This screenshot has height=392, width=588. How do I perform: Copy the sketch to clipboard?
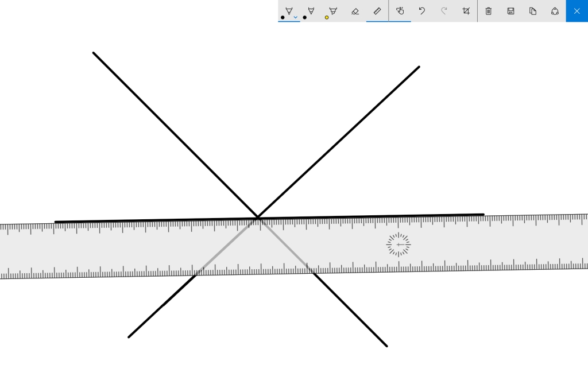[533, 11]
